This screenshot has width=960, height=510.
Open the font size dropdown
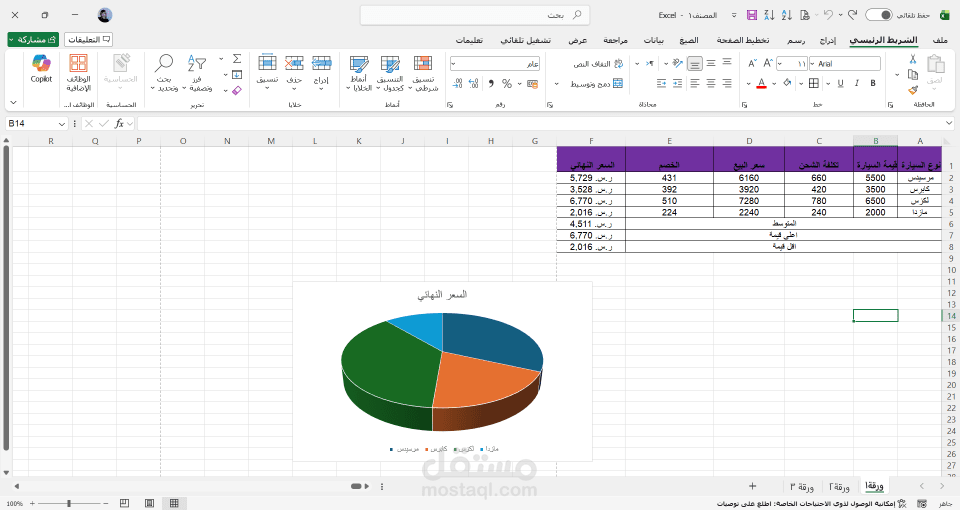coord(781,64)
